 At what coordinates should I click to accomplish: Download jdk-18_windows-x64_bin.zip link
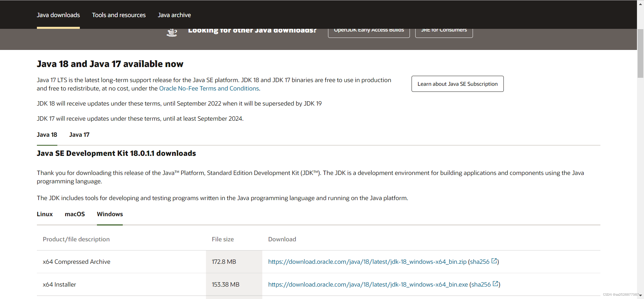tap(367, 262)
